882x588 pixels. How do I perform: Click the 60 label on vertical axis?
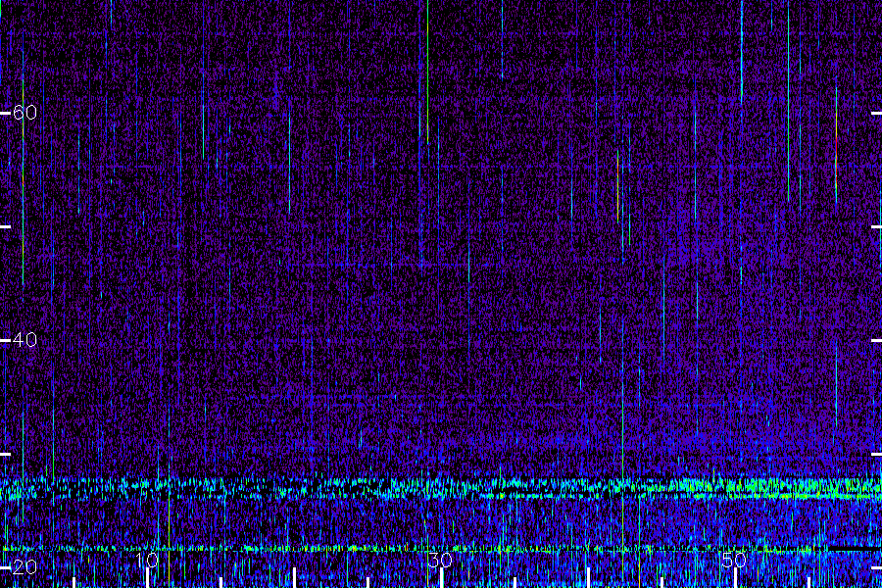point(24,113)
